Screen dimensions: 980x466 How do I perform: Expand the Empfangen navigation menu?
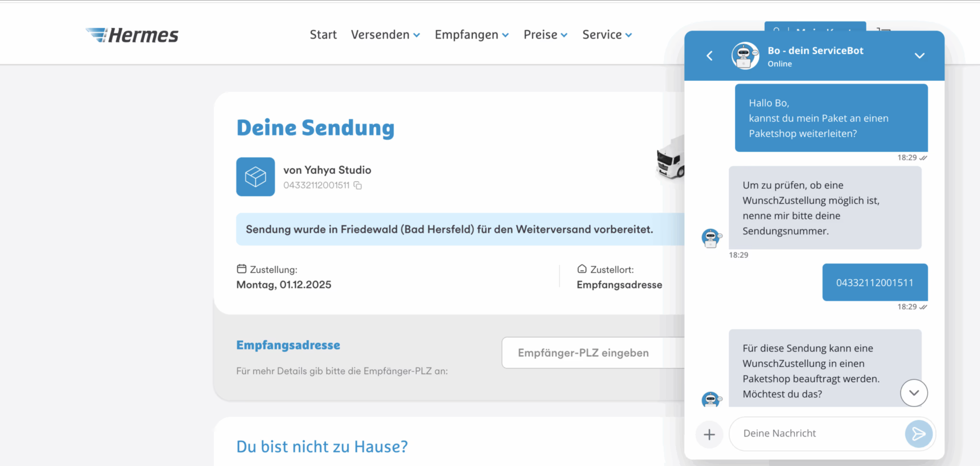point(472,35)
